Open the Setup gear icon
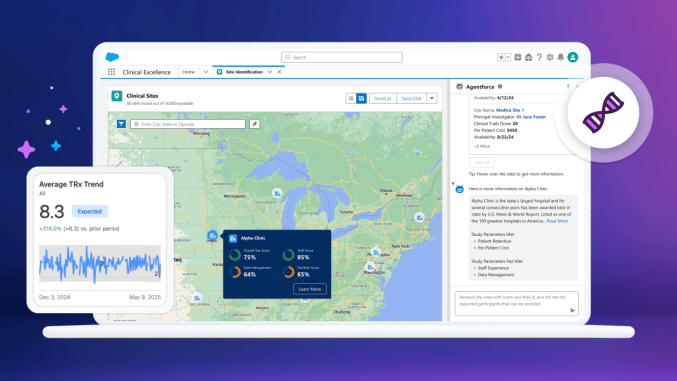This screenshot has height=381, width=677. click(550, 57)
